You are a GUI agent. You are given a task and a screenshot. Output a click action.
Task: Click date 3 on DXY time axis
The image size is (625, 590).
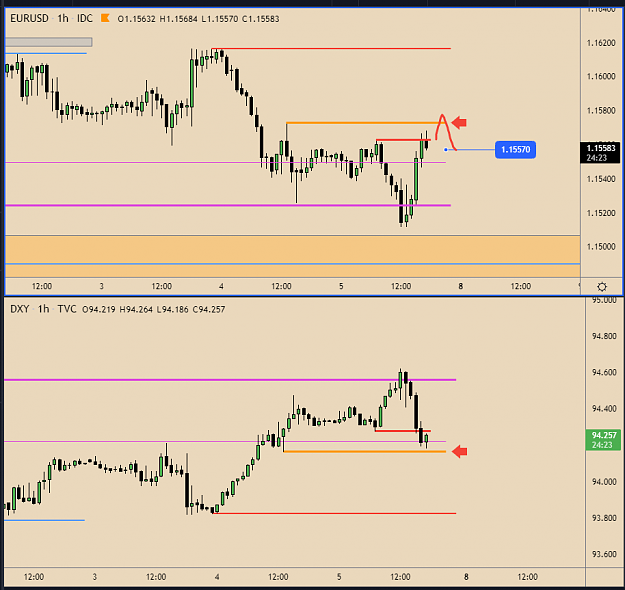[x=94, y=577]
